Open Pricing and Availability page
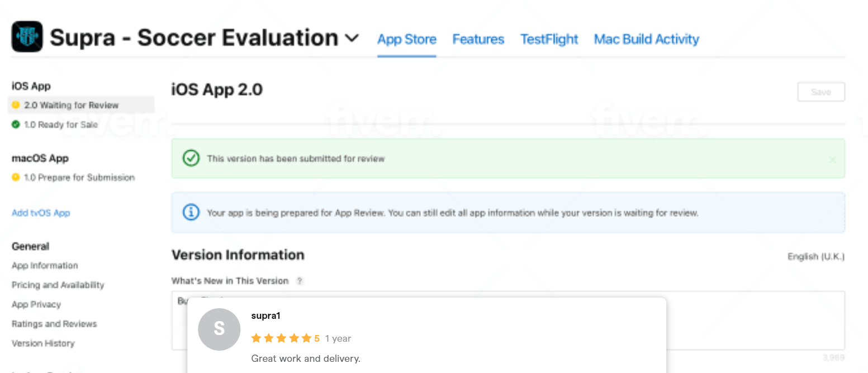The image size is (868, 373). (x=58, y=285)
